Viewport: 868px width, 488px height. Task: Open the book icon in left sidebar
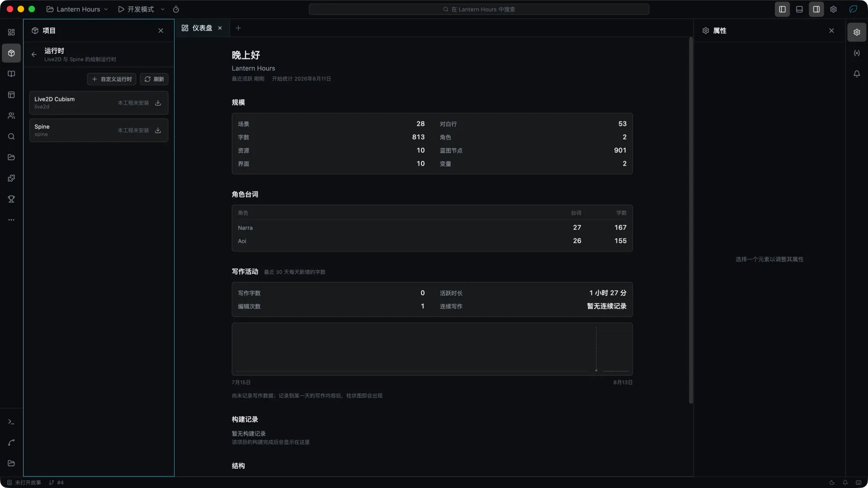12,74
